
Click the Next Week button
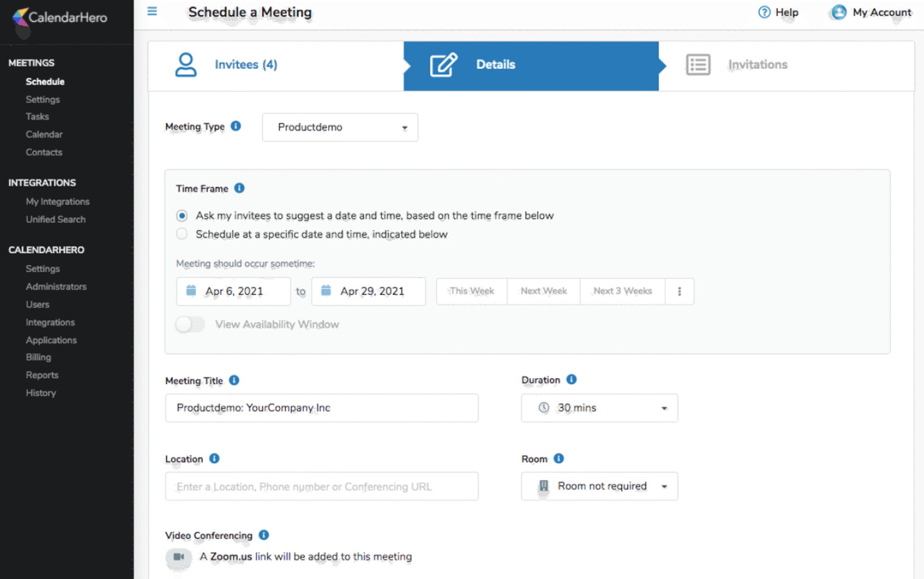tap(543, 291)
